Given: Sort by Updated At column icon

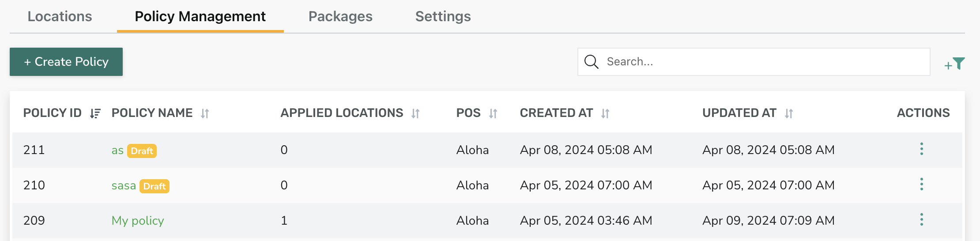Looking at the screenshot, I should tap(789, 113).
